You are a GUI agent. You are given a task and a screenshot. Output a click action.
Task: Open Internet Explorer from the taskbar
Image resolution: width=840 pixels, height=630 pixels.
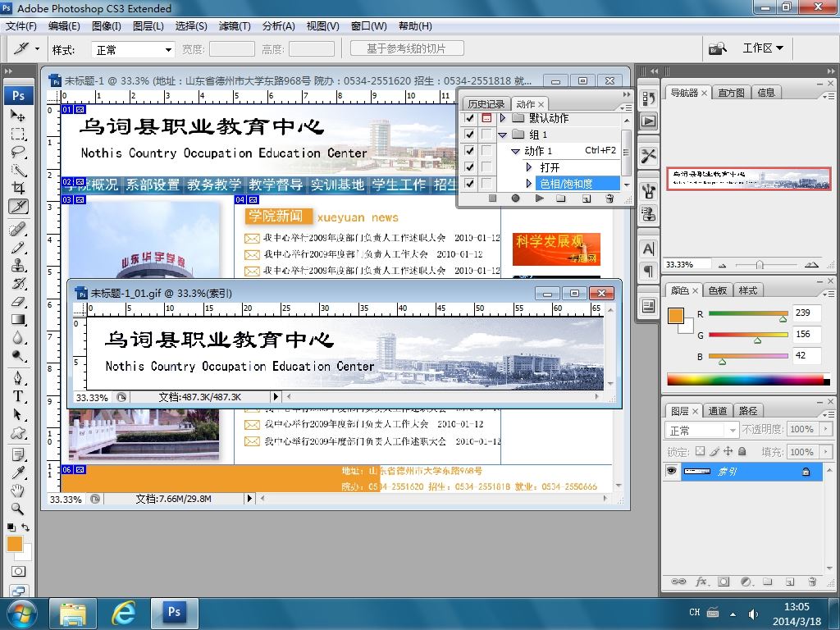124,613
